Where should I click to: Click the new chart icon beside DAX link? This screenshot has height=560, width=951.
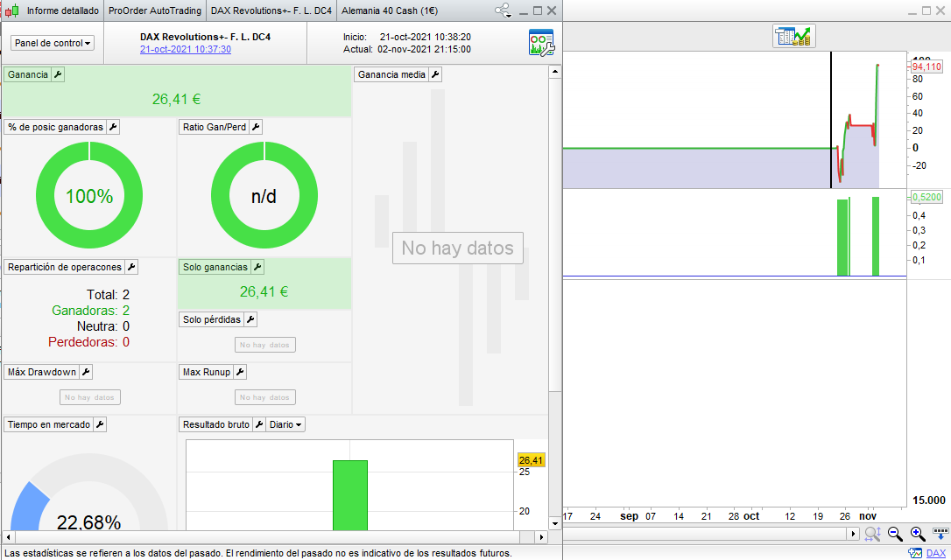point(915,553)
